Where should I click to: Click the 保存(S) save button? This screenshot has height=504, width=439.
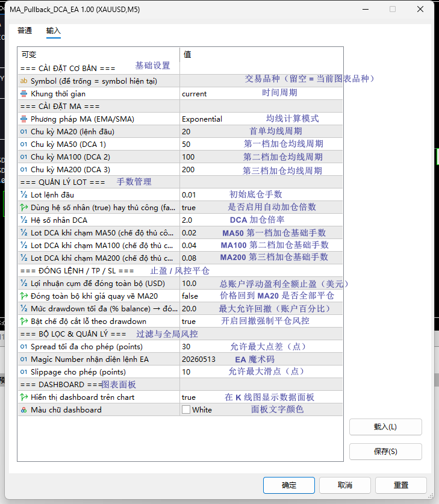click(x=385, y=452)
